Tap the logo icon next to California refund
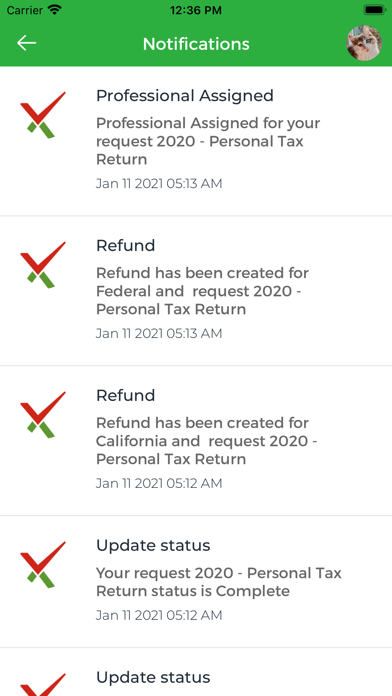 tap(43, 415)
